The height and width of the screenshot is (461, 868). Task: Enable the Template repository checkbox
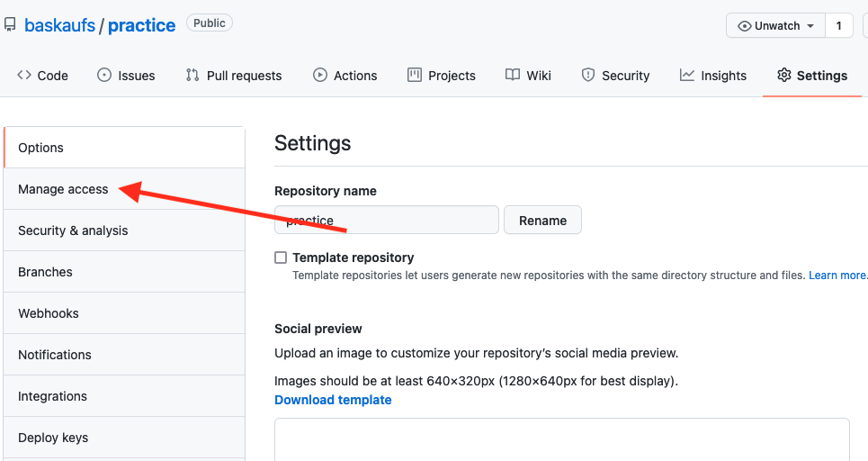click(282, 258)
